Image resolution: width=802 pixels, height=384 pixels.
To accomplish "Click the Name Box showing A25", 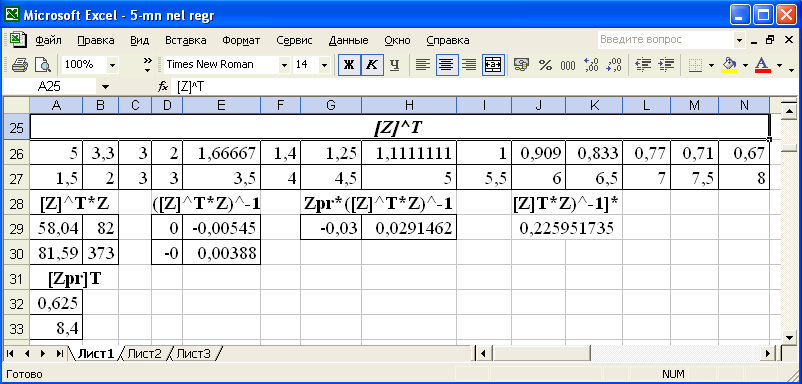I will (49, 87).
